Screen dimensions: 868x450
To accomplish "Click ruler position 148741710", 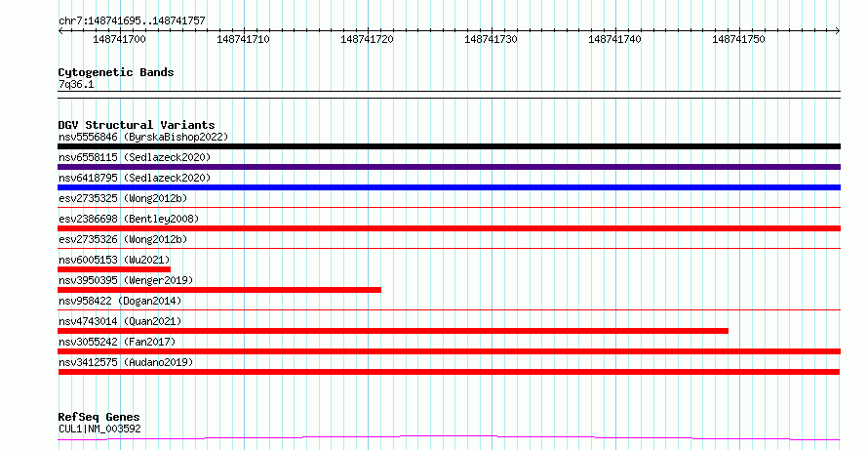I will tap(244, 39).
